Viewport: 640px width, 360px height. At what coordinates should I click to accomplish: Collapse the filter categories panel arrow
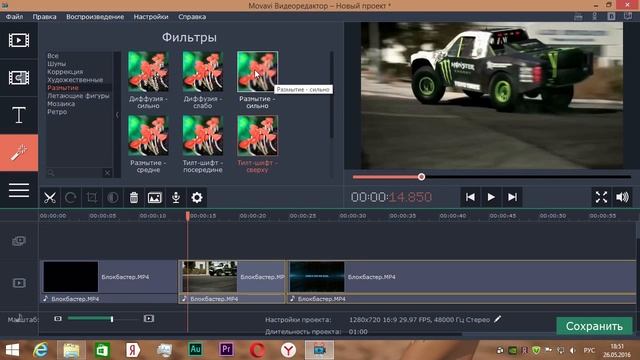117,115
